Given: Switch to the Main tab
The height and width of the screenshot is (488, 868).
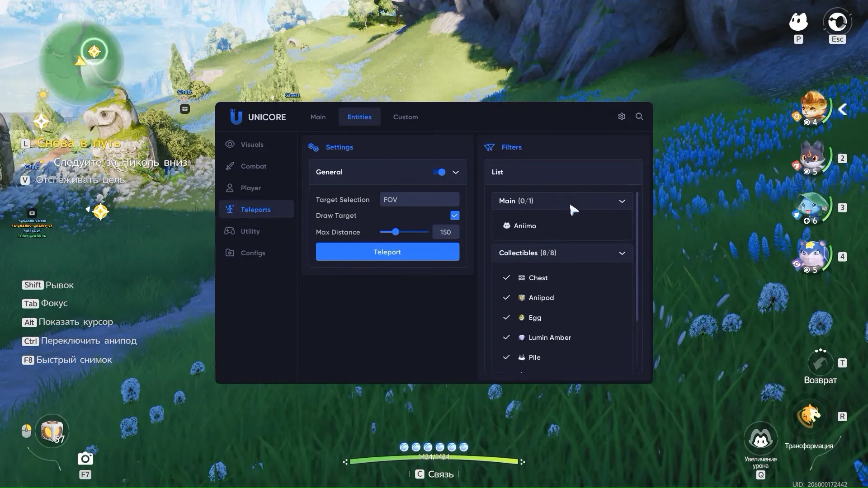Looking at the screenshot, I should tap(318, 117).
